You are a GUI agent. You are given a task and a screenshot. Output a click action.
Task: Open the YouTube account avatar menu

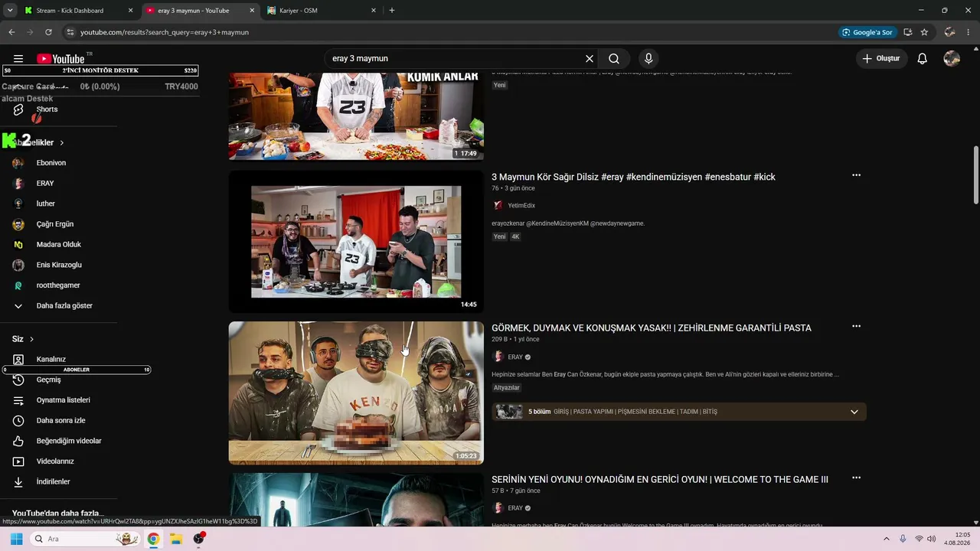[x=952, y=59]
